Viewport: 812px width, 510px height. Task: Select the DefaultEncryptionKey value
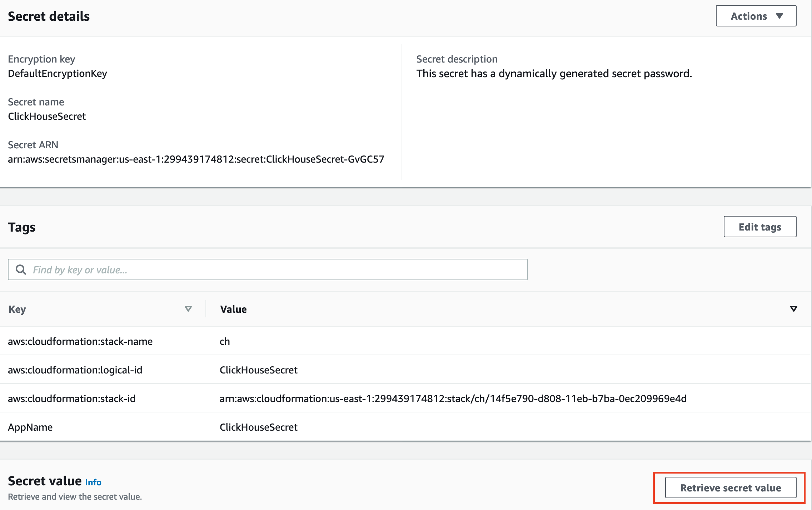point(58,73)
